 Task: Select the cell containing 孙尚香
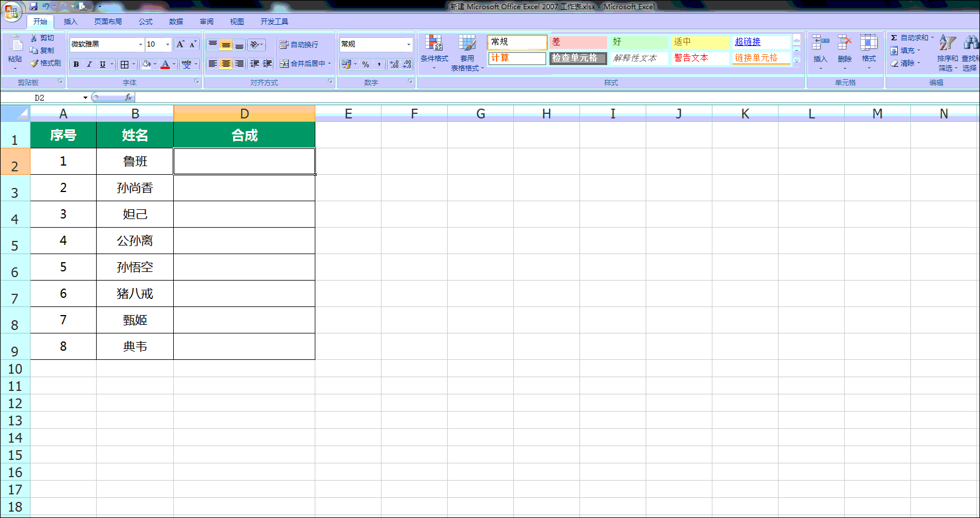(135, 188)
